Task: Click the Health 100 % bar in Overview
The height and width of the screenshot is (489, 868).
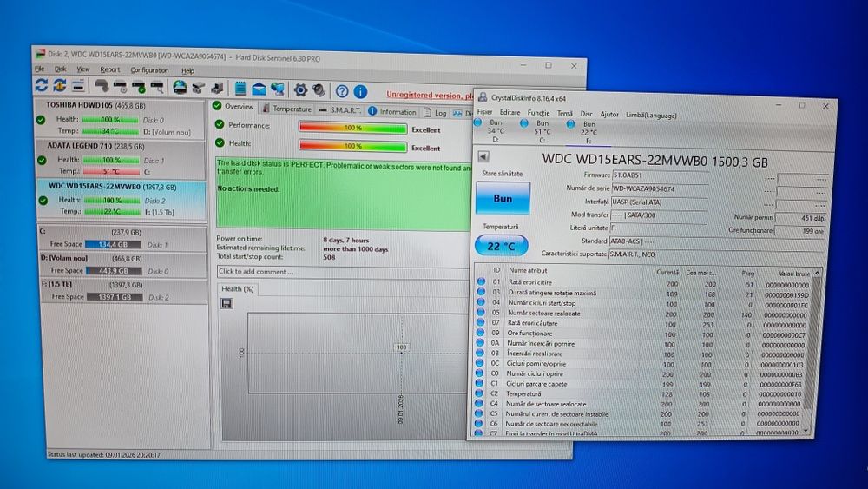Action: click(x=352, y=146)
